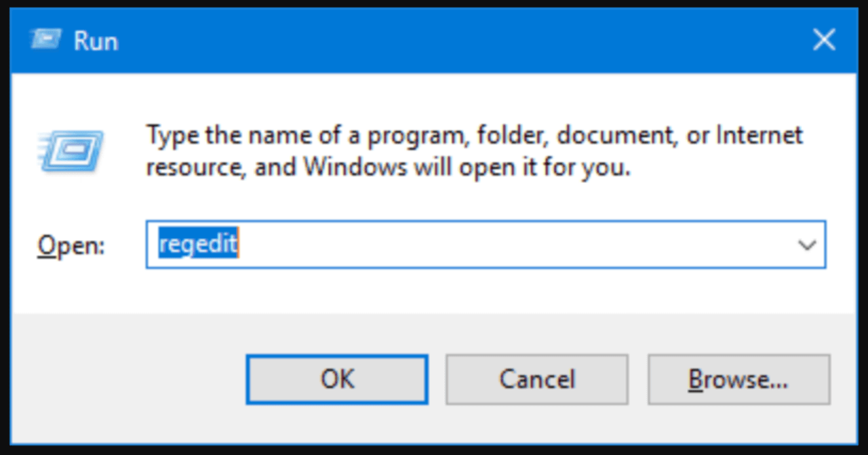Select the highlighted regedit text
The width and height of the screenshot is (868, 455).
pos(197,244)
